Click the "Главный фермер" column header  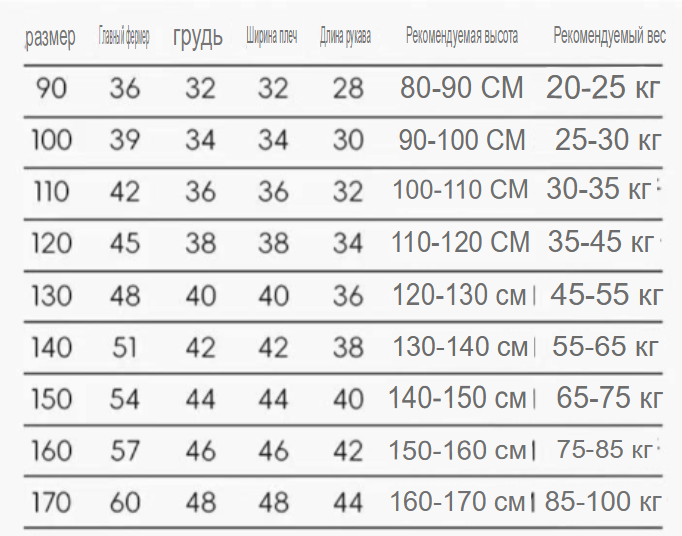(124, 36)
